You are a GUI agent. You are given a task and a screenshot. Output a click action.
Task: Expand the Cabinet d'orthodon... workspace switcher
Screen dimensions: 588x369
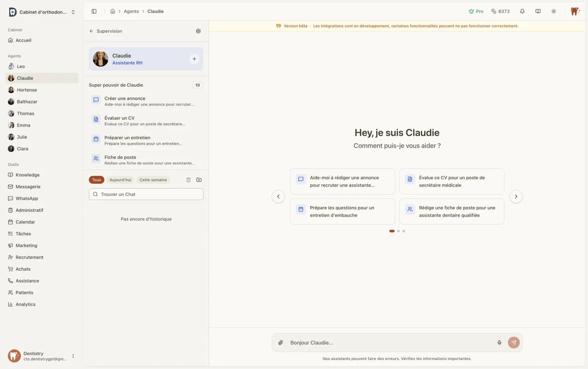tap(73, 12)
